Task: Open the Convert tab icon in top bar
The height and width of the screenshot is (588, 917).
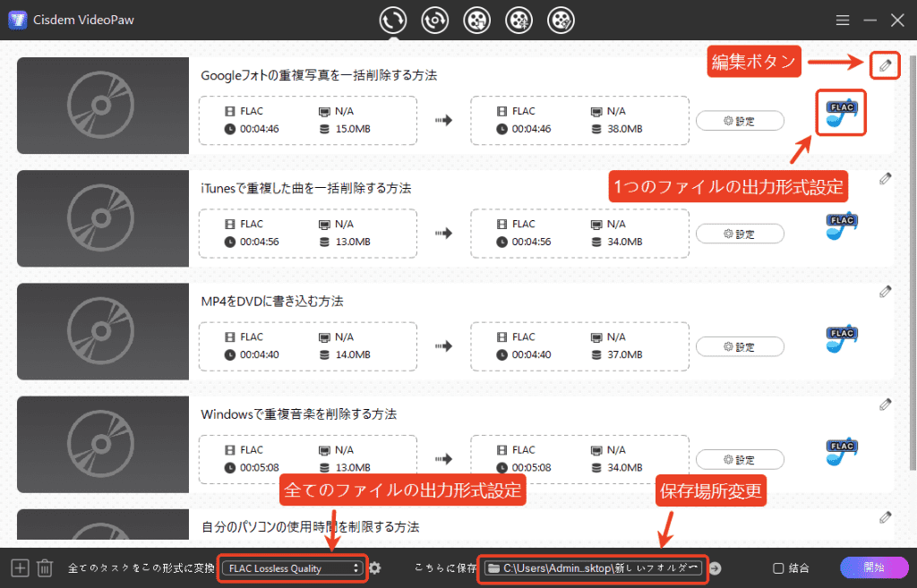Action: pos(393,20)
